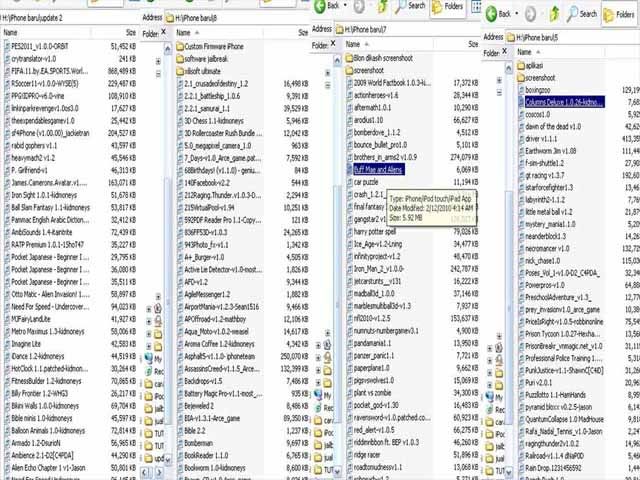This screenshot has width=640, height=480.
Task: Click scroll-down arrow in window 7 folder pane
Action: [337, 471]
